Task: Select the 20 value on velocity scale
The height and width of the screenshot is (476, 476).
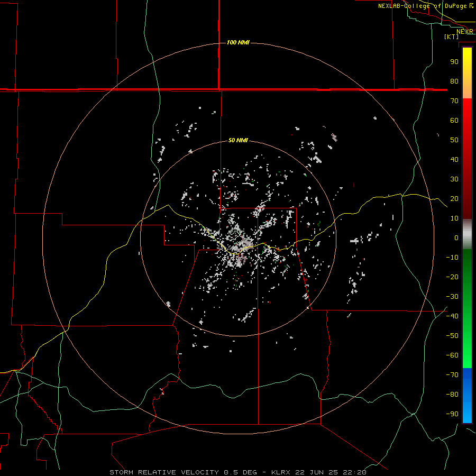Action: coord(454,198)
